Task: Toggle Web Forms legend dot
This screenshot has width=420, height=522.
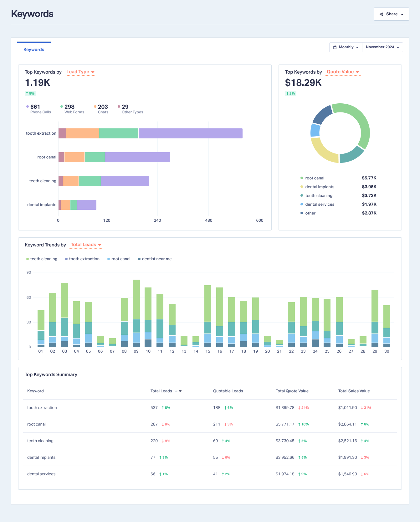Action: pos(62,106)
